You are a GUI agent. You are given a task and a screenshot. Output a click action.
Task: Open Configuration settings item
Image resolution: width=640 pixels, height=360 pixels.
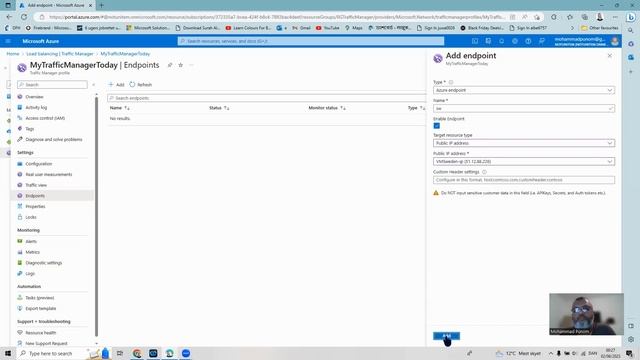point(39,164)
